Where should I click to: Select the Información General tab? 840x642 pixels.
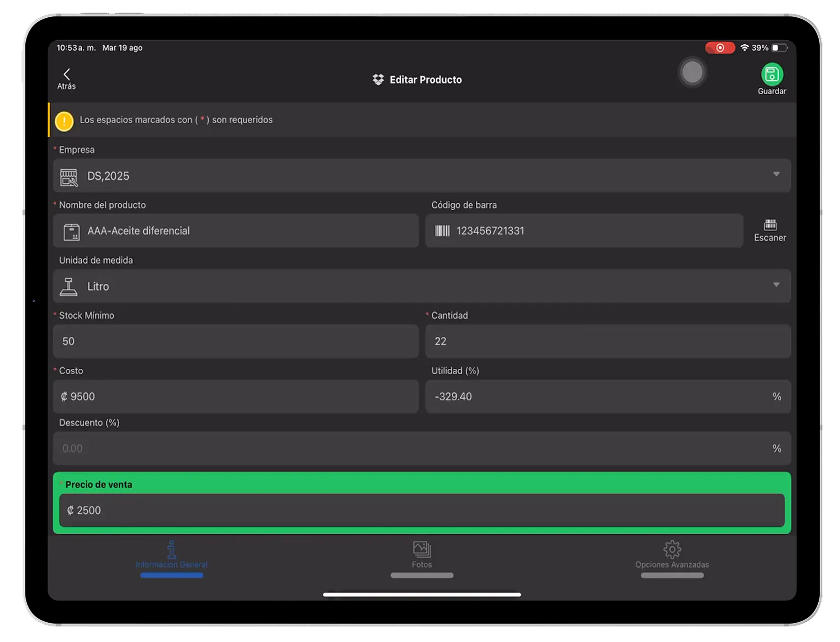coord(172,555)
